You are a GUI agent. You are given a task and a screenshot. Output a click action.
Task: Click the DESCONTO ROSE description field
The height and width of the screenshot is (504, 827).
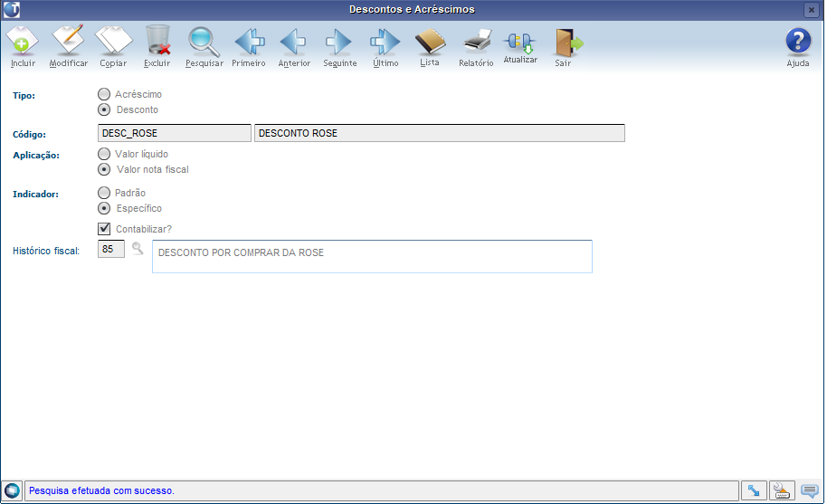tap(440, 133)
